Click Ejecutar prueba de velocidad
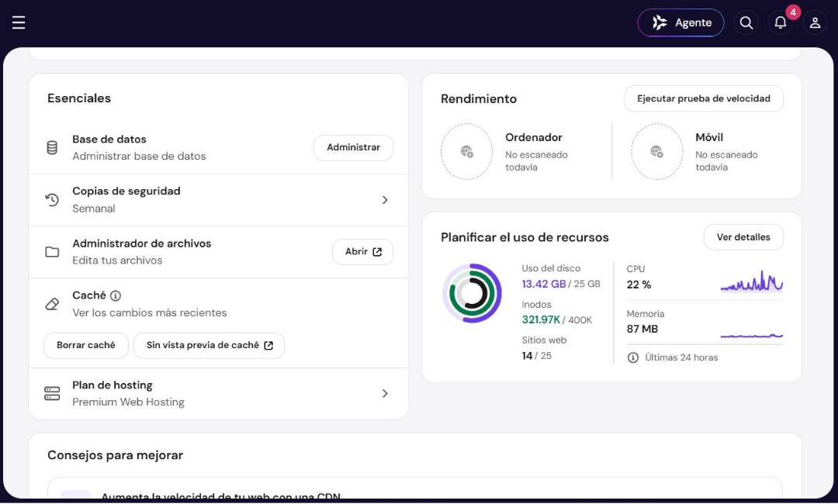 pyautogui.click(x=704, y=98)
